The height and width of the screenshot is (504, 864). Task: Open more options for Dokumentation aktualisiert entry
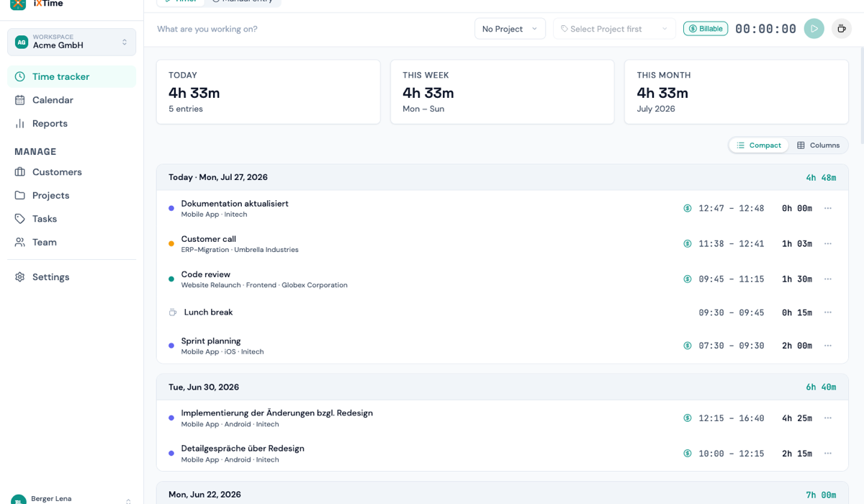828,208
